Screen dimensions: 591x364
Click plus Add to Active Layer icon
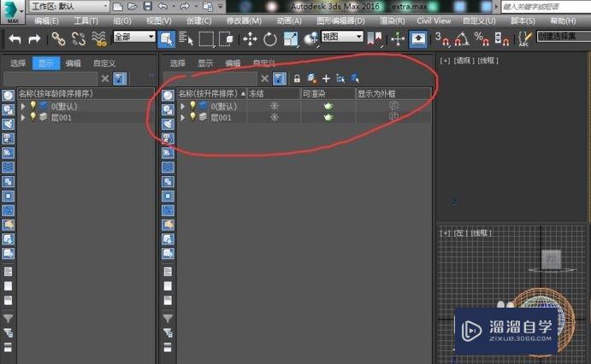pos(326,79)
